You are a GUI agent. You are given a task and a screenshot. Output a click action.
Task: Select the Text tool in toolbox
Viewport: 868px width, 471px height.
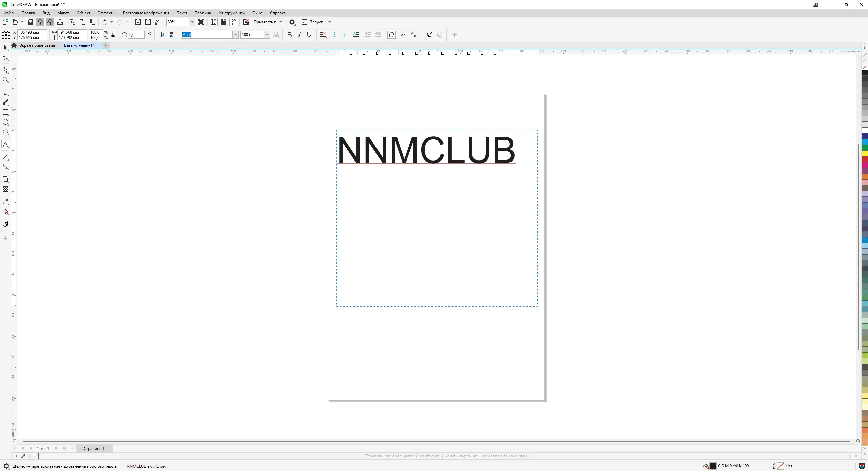[5, 145]
